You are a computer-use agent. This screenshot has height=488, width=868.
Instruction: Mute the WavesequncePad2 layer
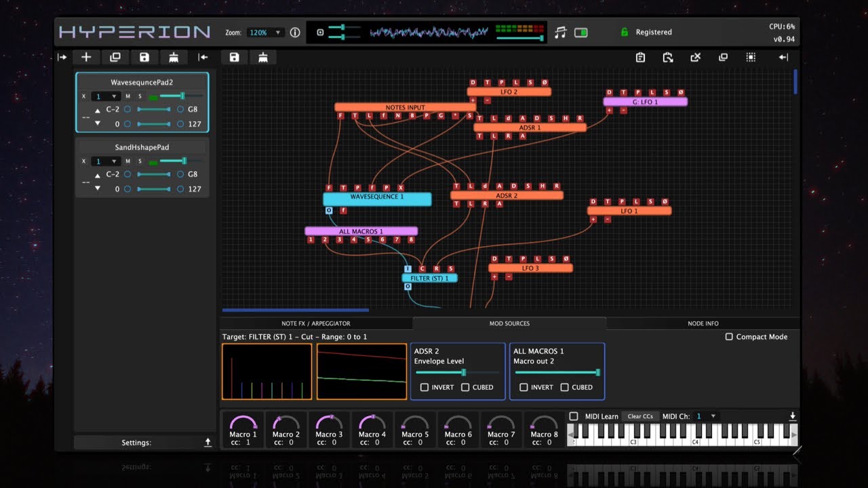127,96
